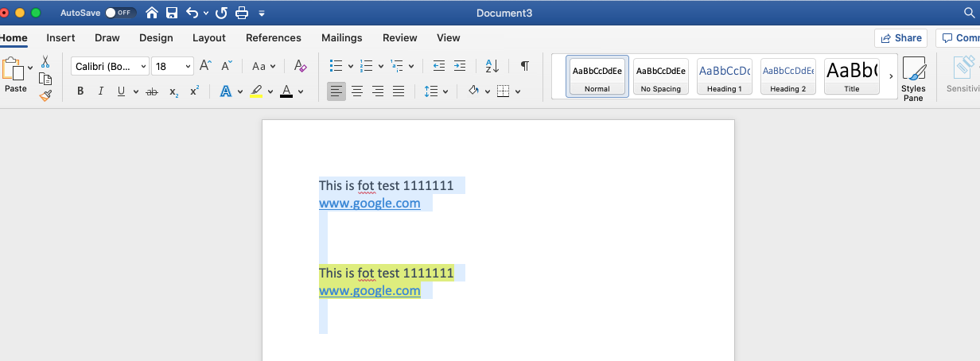Apply the No Spacing style
The width and height of the screenshot is (980, 361).
(x=661, y=76)
